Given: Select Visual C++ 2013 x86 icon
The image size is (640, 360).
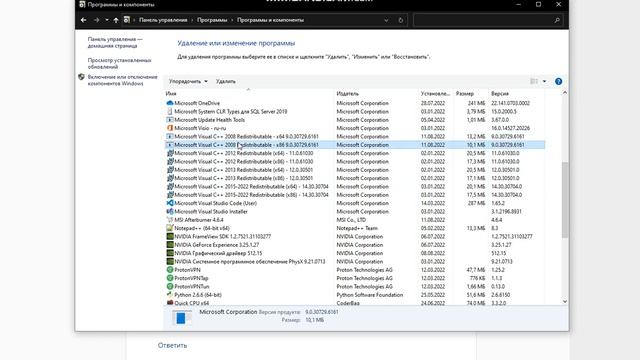Looking at the screenshot, I should [x=170, y=178].
